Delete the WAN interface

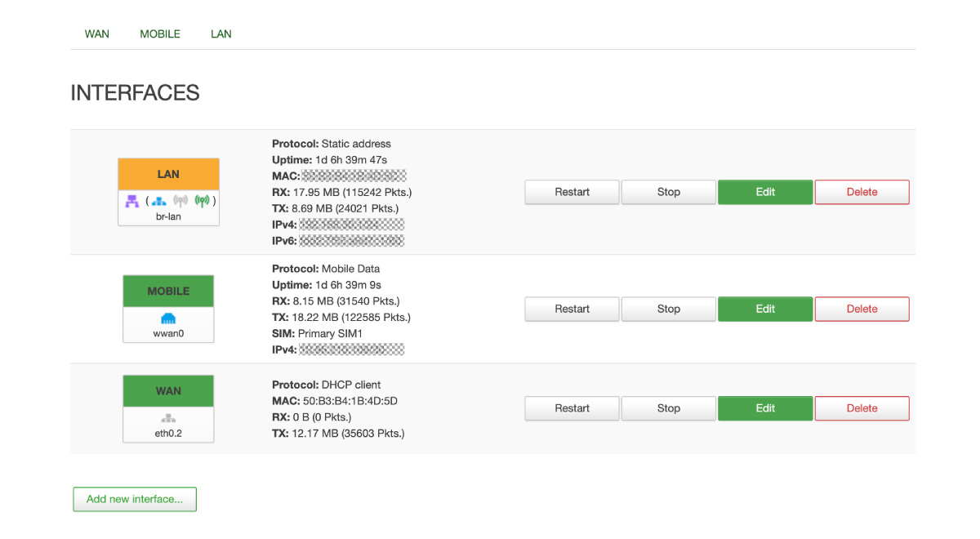(x=862, y=408)
